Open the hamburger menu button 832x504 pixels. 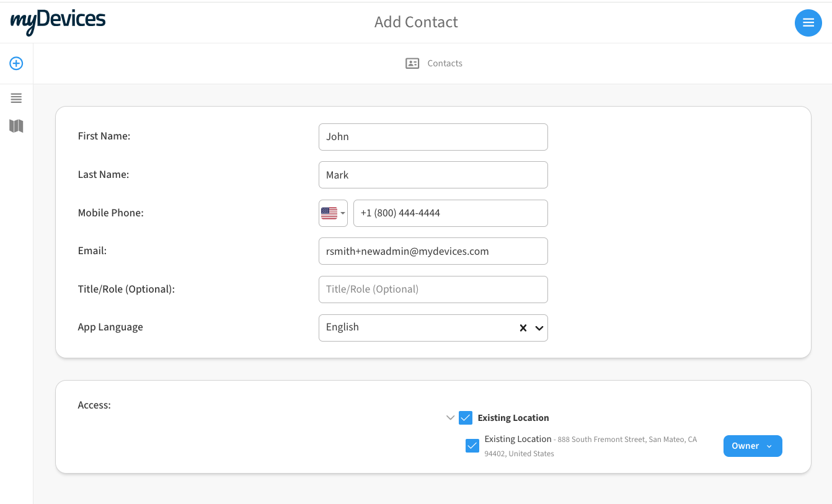tap(808, 23)
